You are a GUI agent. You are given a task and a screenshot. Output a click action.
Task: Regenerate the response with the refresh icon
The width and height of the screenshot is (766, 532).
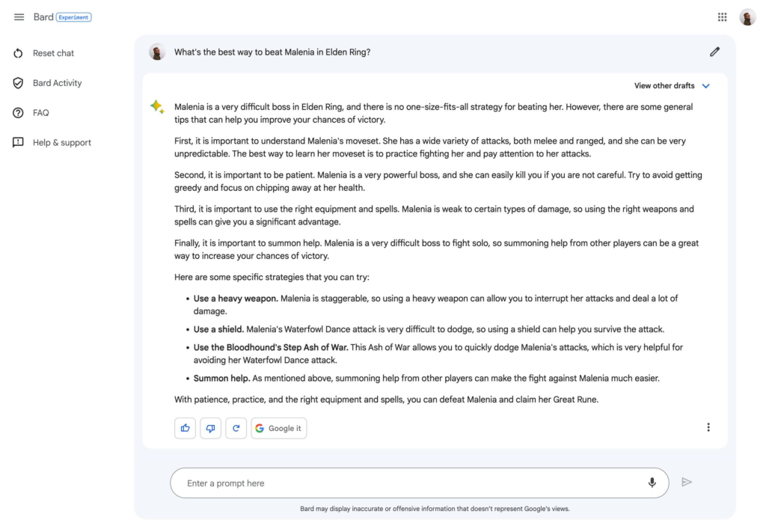pos(236,428)
